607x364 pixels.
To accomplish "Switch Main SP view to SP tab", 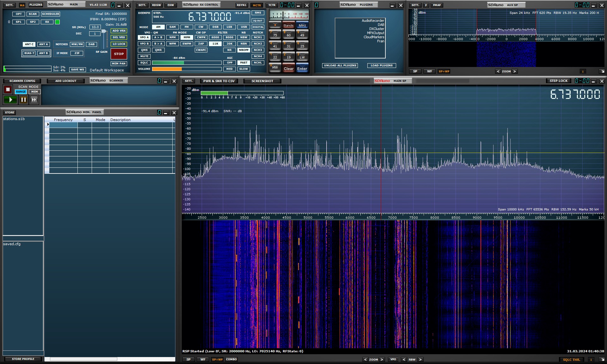I will 188,360.
